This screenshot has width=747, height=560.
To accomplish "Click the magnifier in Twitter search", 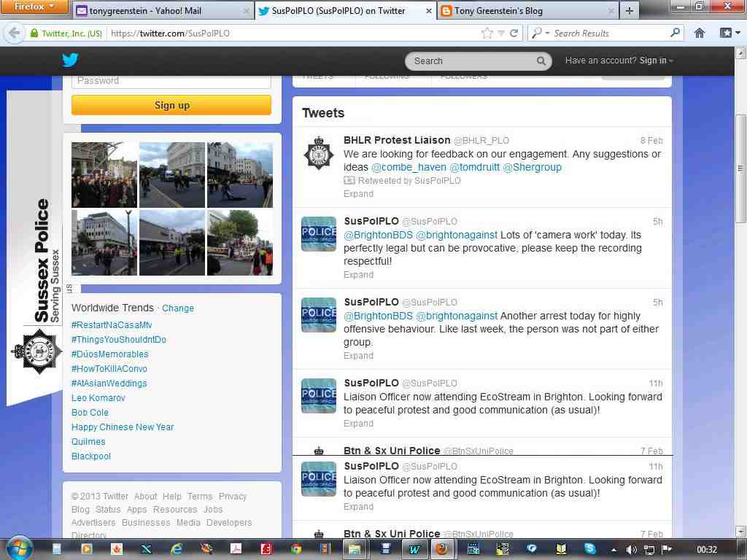I will tap(541, 61).
